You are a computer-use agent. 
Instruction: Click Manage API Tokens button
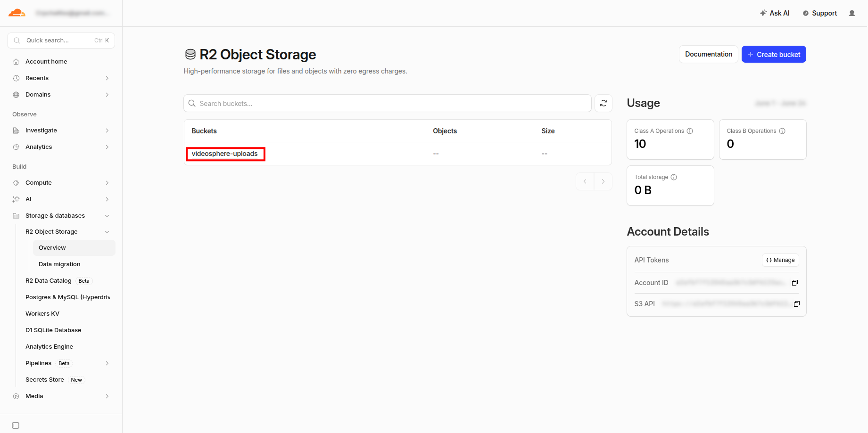[x=780, y=260]
